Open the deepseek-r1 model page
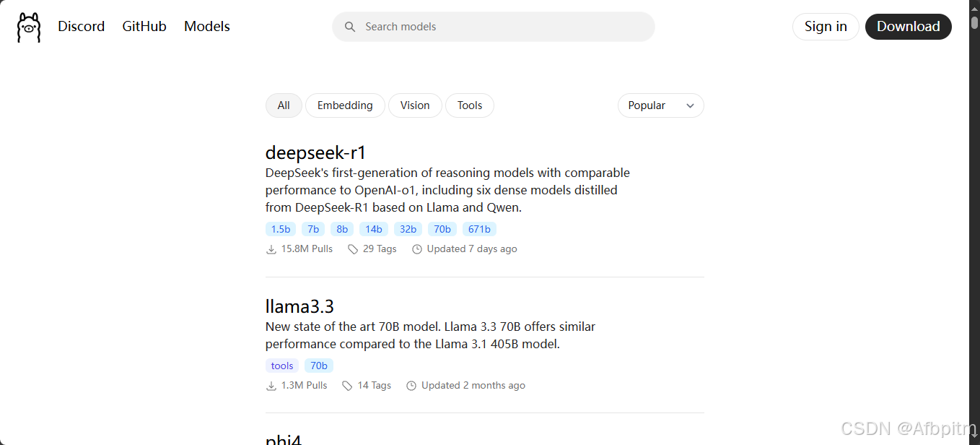Viewport: 980px width, 445px height. coord(315,152)
